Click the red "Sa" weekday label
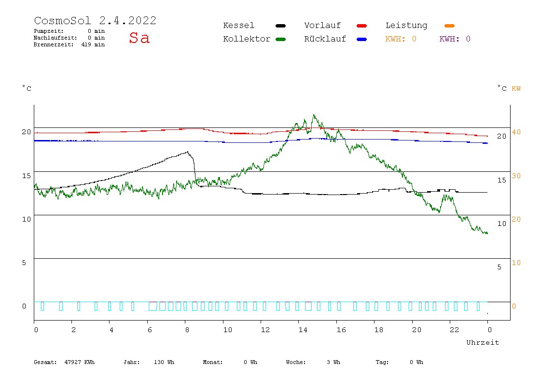The height and width of the screenshot is (392, 554). pos(139,38)
